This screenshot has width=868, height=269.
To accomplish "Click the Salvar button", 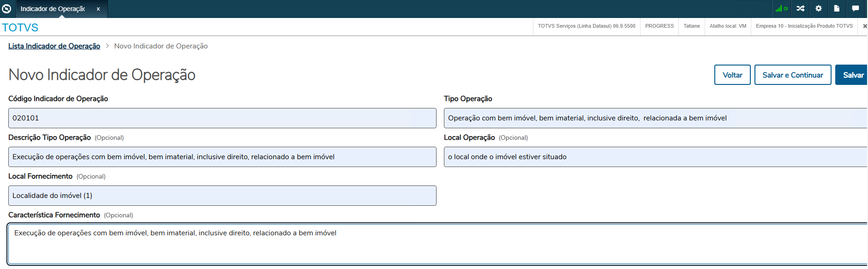I will 852,75.
